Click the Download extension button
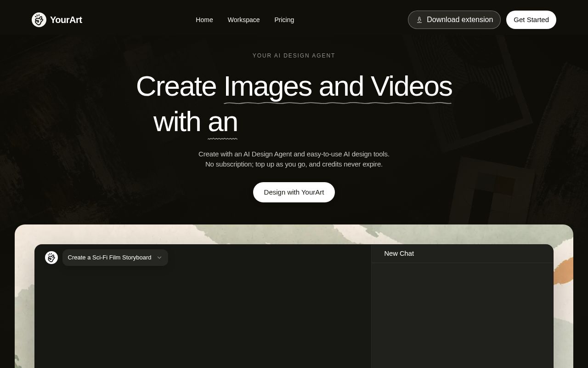Screen dimensions: 588x368 coord(454,20)
